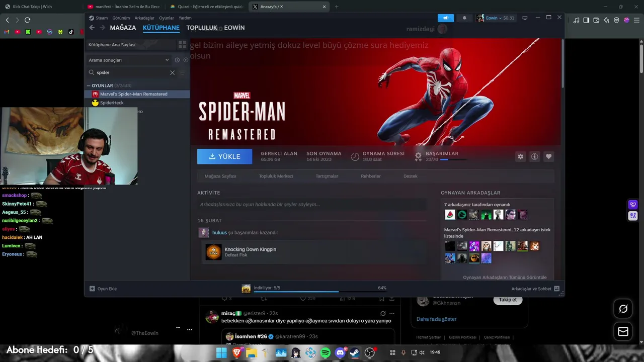Click the download progress bar
Image resolution: width=644 pixels, height=362 pixels.
[x=320, y=292]
